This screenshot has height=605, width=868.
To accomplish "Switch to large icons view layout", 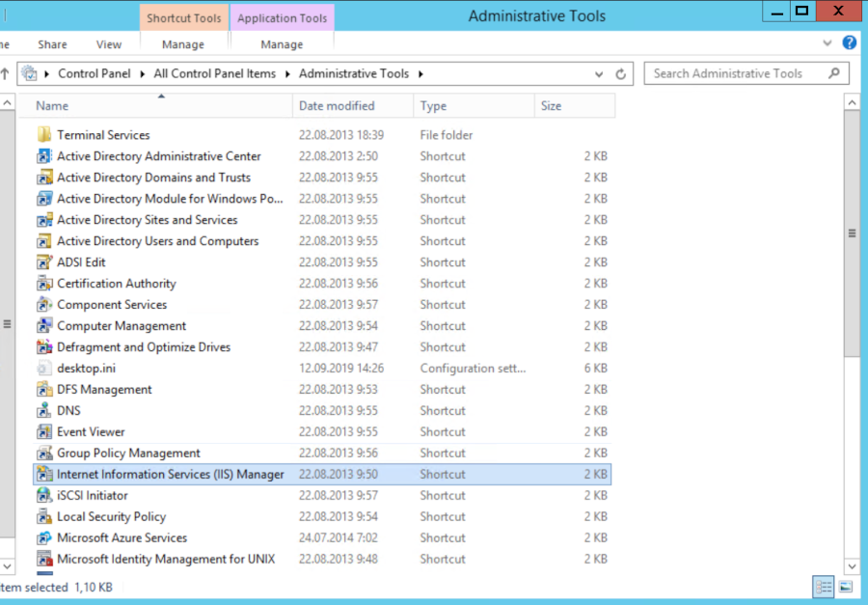I will pos(845,586).
